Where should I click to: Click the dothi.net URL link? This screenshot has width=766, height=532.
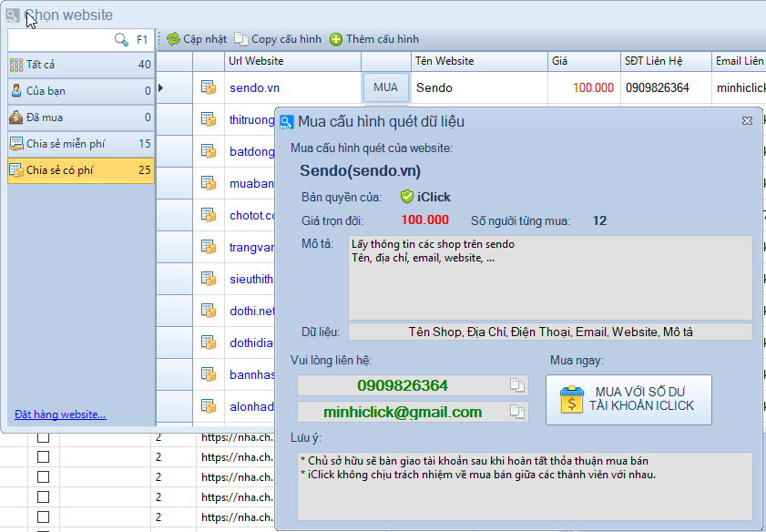252,311
